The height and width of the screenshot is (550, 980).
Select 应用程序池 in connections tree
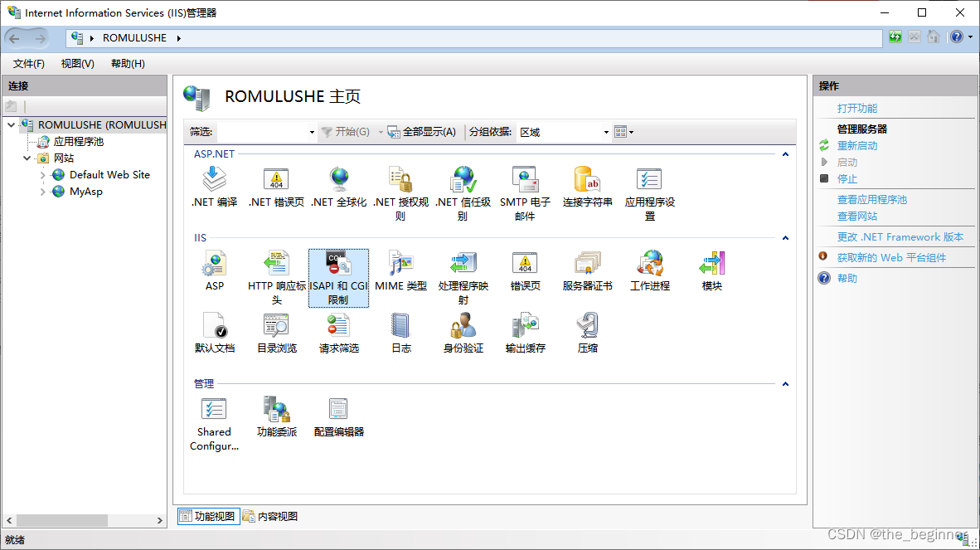(78, 142)
